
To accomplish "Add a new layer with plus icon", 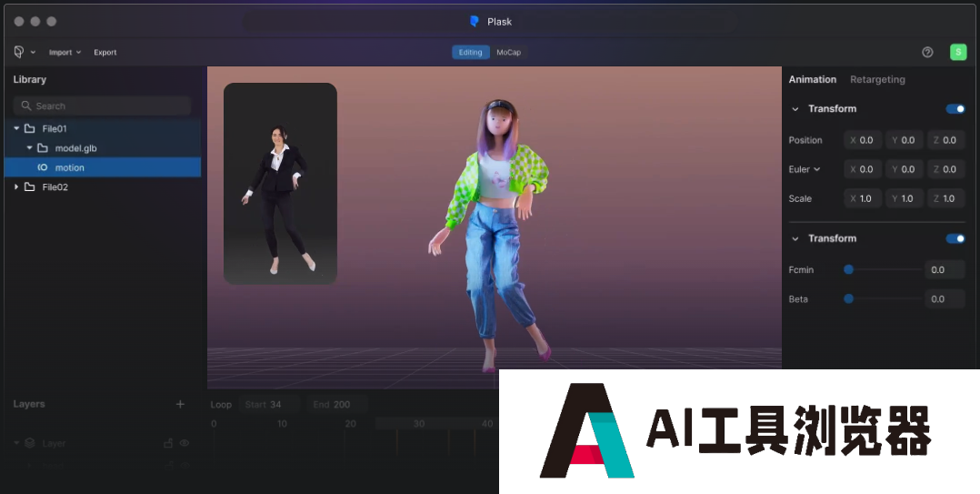I will point(180,404).
